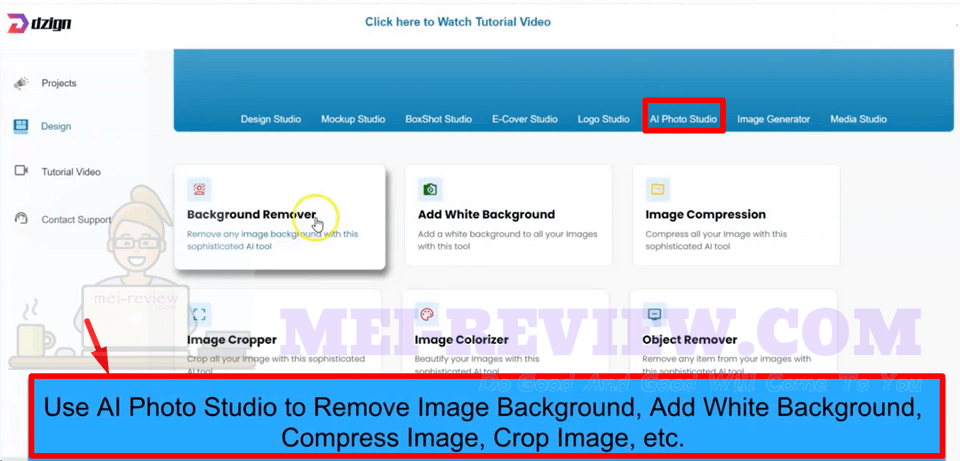This screenshot has width=960, height=461.
Task: Open the Image Generator tab
Action: pyautogui.click(x=773, y=119)
